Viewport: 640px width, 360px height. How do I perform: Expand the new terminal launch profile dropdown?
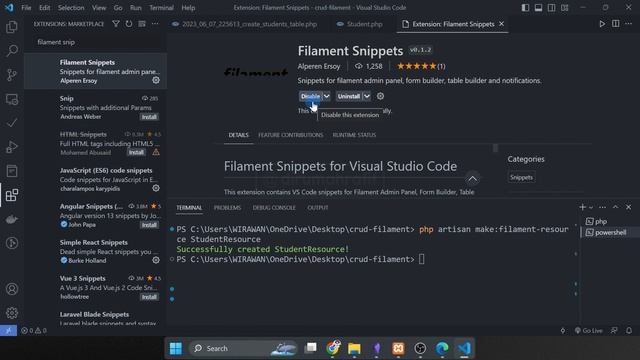click(x=591, y=208)
